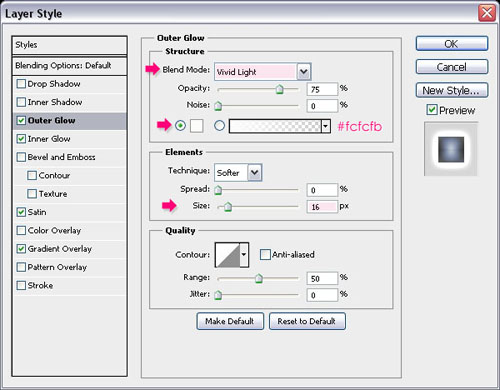Open Blending Options: Default
This screenshot has width=500, height=390.
click(70, 66)
